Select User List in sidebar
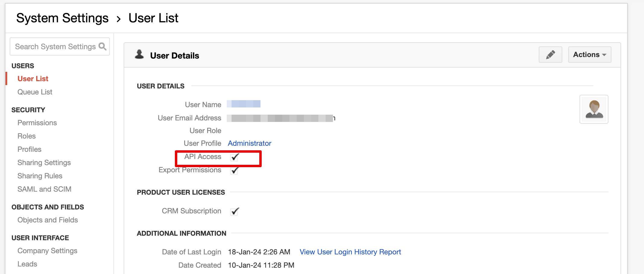The image size is (644, 274). coord(33,79)
